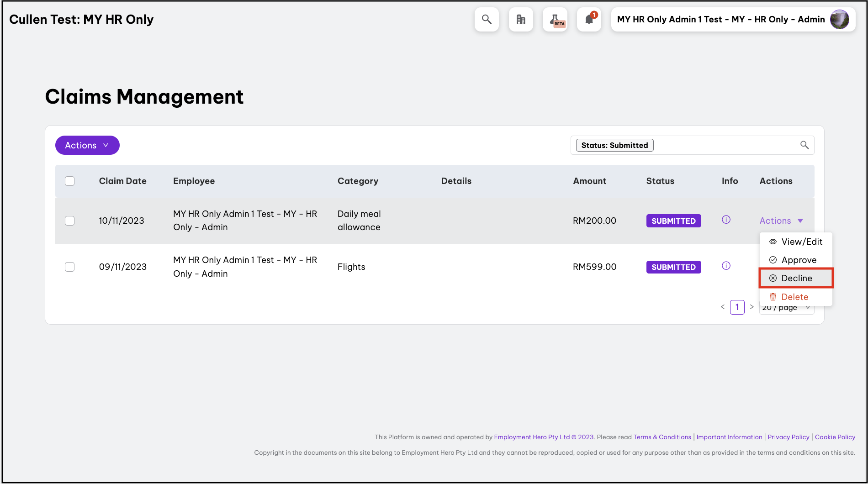Toggle the select-all checkbox in table header

click(x=70, y=181)
